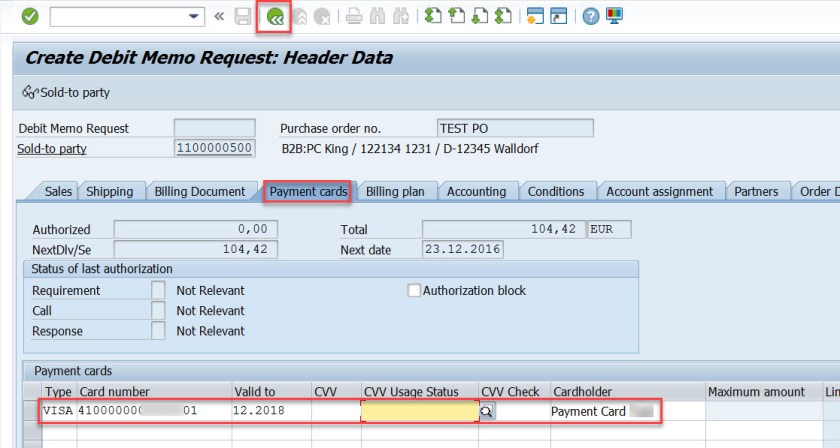
Task: Open Customize Local Layout monitor icon
Action: tap(614, 16)
